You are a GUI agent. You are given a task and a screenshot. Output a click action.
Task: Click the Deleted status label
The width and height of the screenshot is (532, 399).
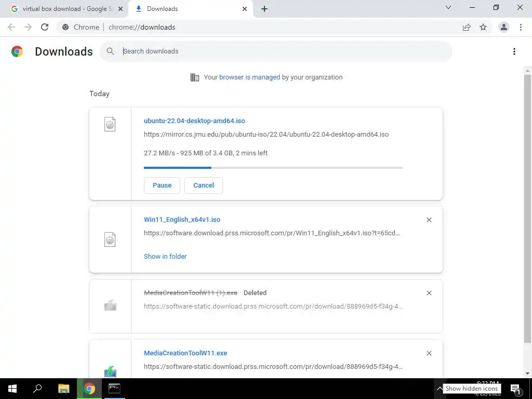click(x=255, y=293)
